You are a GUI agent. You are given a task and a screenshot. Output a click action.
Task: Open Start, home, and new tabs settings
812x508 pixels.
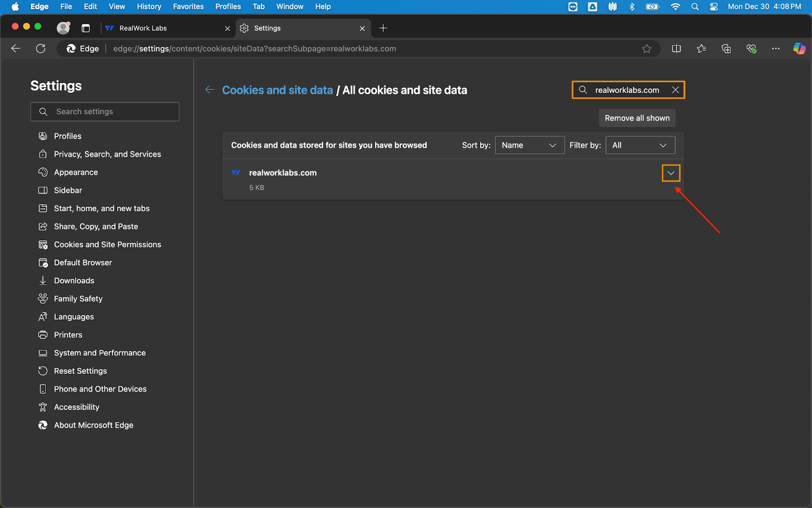click(x=102, y=208)
